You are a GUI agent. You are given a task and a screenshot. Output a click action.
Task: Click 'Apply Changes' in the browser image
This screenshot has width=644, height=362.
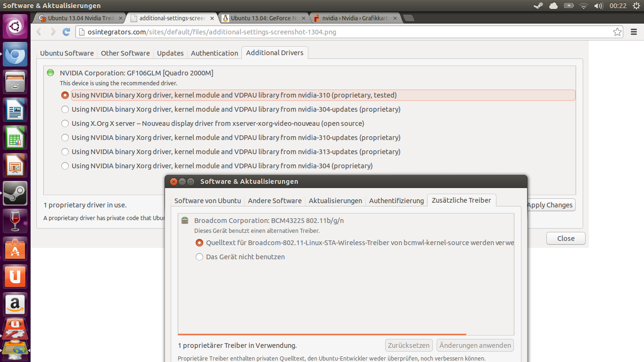pos(550,205)
